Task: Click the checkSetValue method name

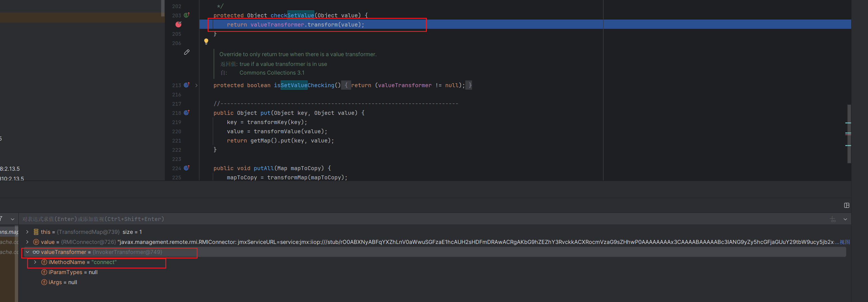Action: click(x=292, y=15)
